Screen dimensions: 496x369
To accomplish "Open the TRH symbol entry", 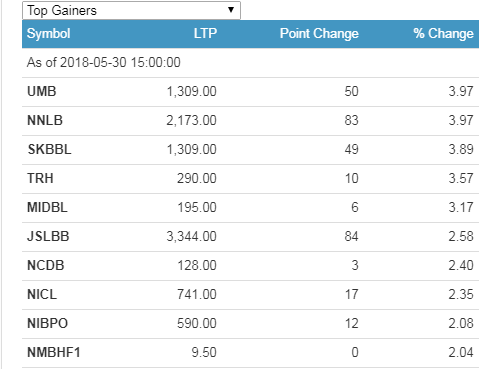I will tap(40, 178).
